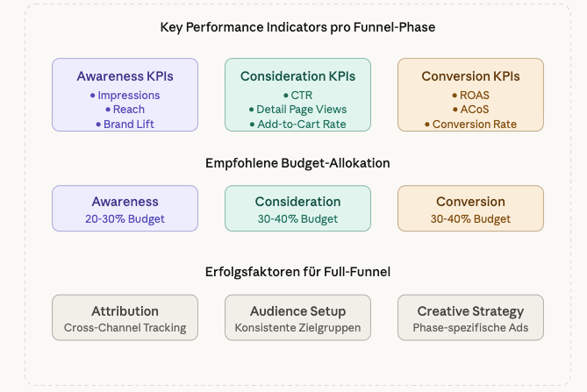
Task: Select the Consideration 30-40% Budget box
Action: (x=297, y=209)
